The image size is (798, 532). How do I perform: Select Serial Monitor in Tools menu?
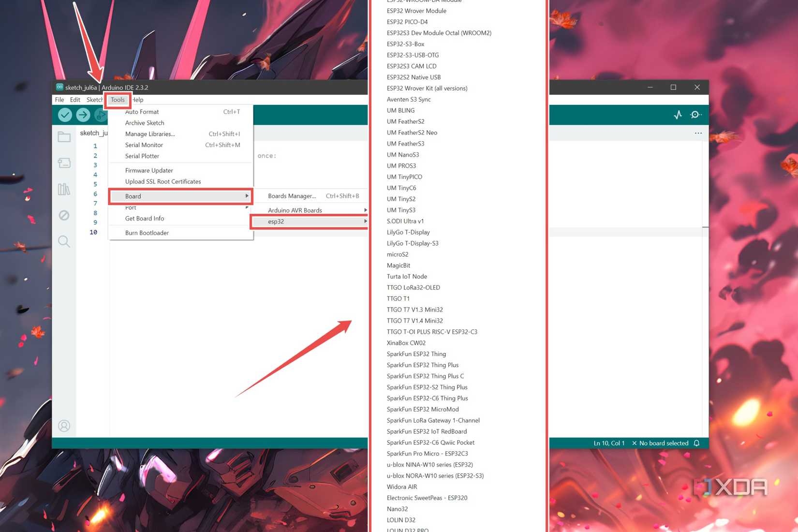181,145
